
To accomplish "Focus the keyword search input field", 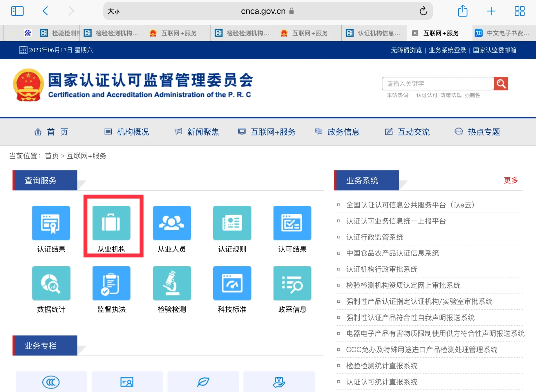I will coord(437,84).
